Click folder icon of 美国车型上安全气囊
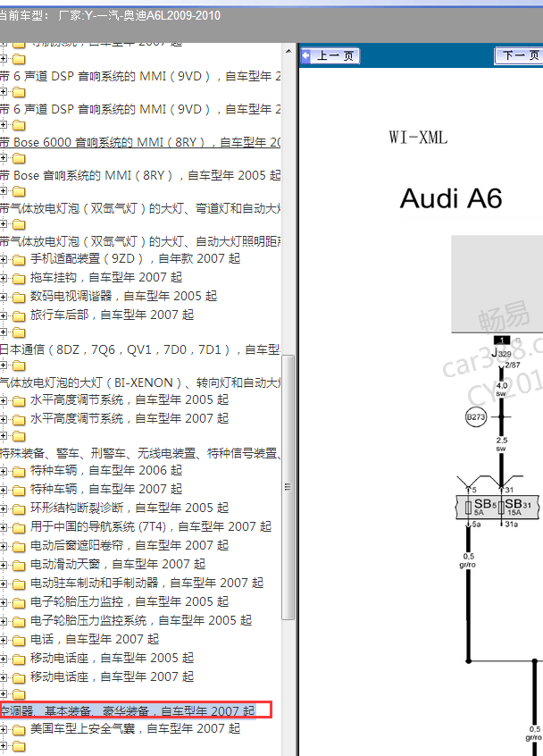This screenshot has width=543, height=756. tap(19, 730)
